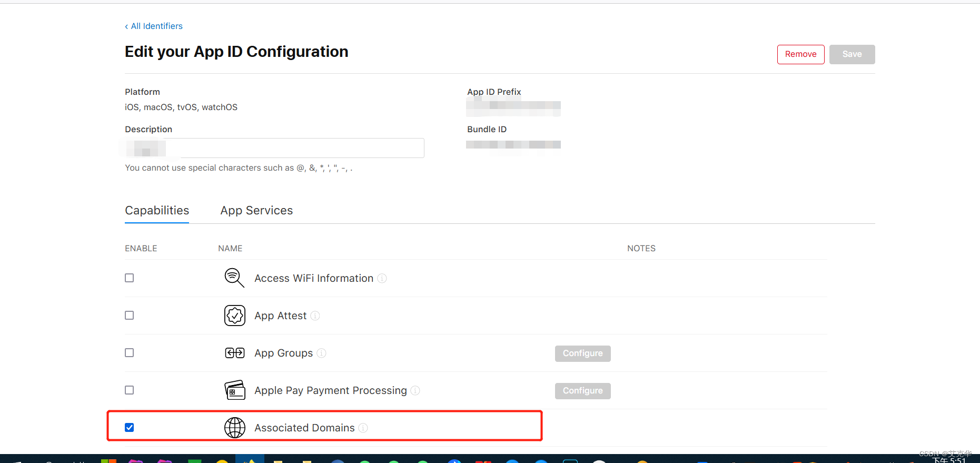Click the App Groups linked-arrows icon
980x463 pixels.
(x=235, y=353)
